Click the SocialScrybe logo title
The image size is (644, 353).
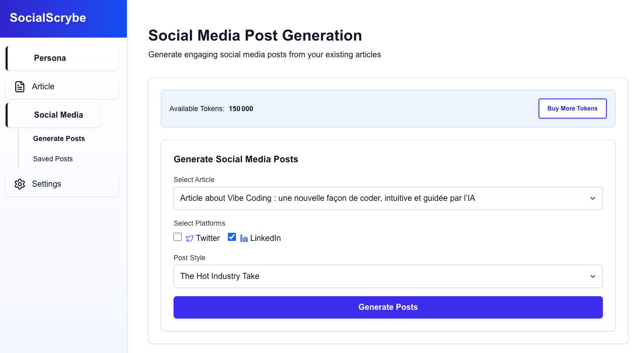click(48, 18)
